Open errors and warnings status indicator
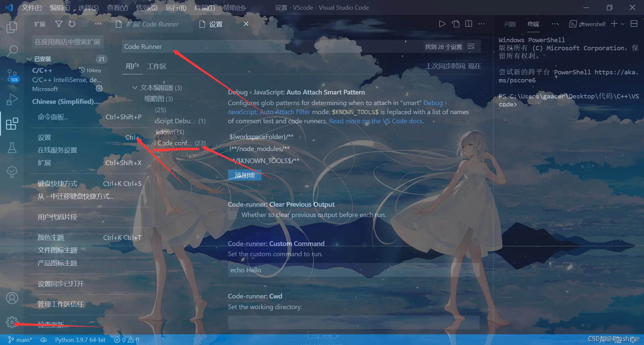644x345 pixels. [126, 340]
